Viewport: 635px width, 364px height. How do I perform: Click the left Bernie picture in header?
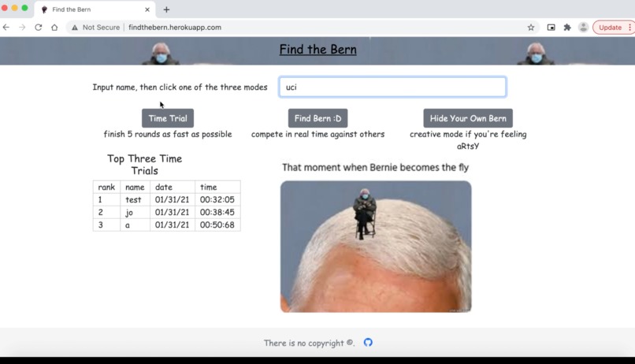161,54
